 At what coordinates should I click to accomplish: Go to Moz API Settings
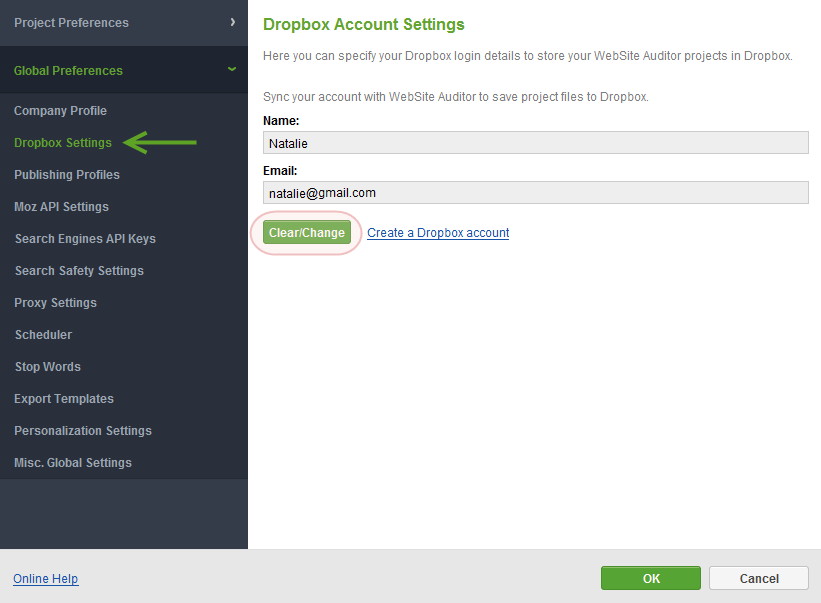tap(61, 207)
